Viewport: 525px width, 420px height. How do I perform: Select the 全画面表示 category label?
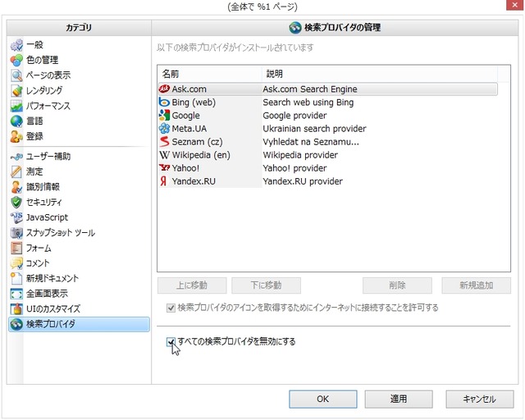47,294
